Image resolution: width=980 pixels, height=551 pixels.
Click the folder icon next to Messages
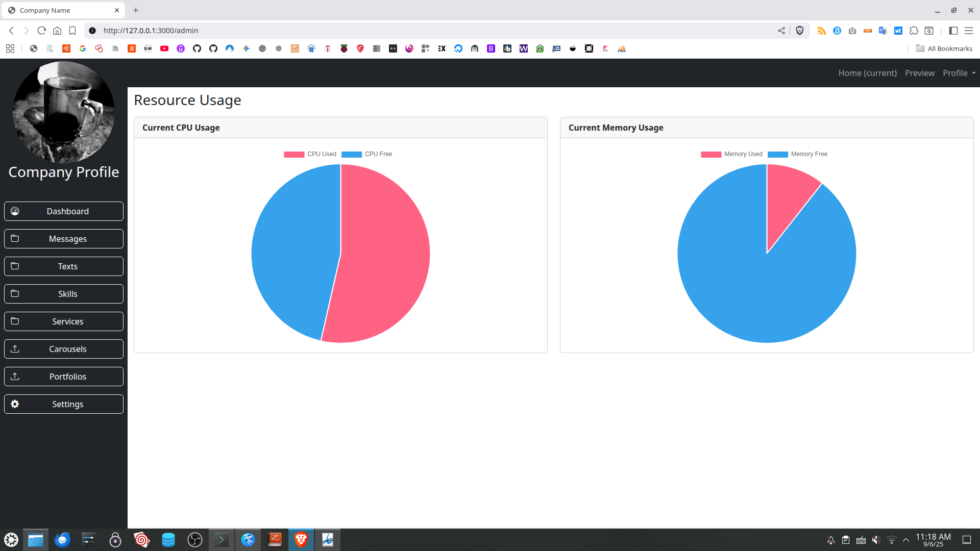click(15, 239)
